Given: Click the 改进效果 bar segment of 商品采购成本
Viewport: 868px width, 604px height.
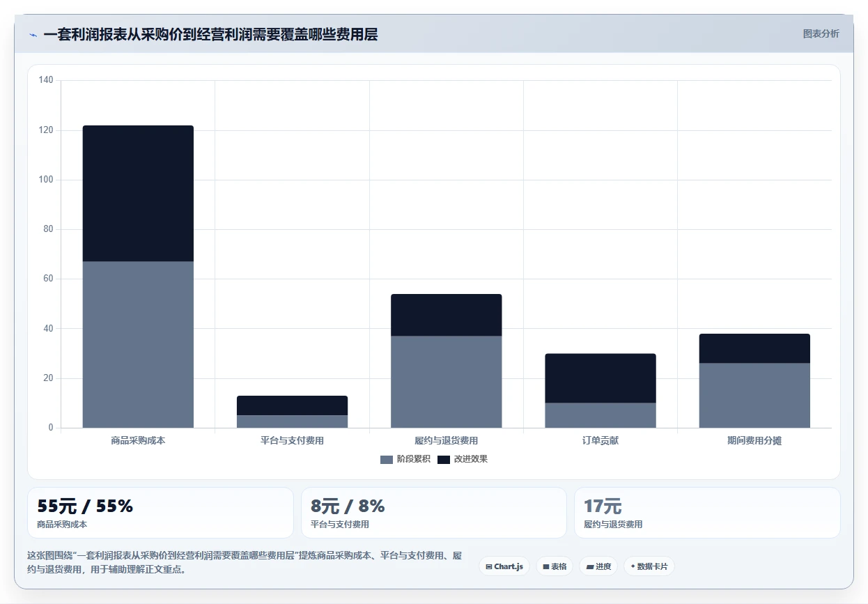Looking at the screenshot, I should [138, 194].
